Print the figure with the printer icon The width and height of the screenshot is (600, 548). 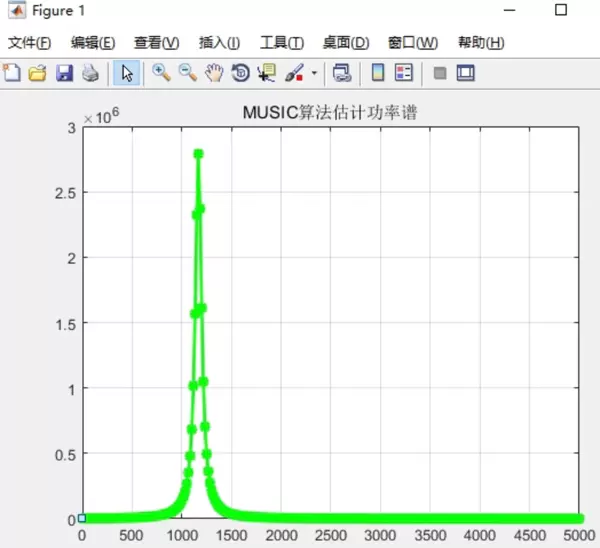(89, 73)
